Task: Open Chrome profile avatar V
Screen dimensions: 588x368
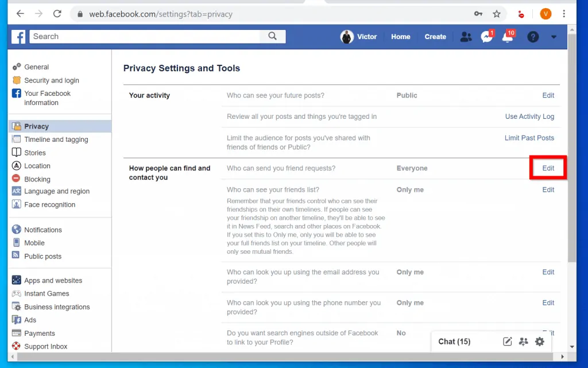Action: pyautogui.click(x=546, y=14)
